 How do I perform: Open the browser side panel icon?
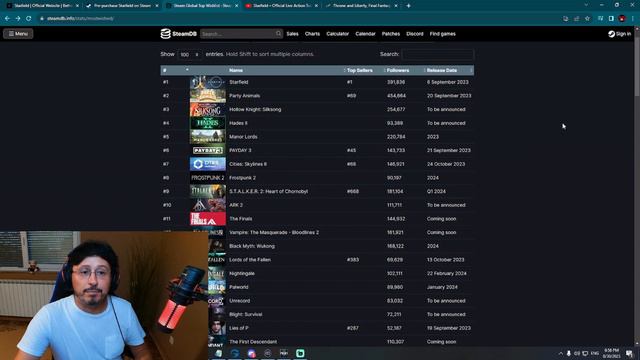pyautogui.click(x=611, y=18)
